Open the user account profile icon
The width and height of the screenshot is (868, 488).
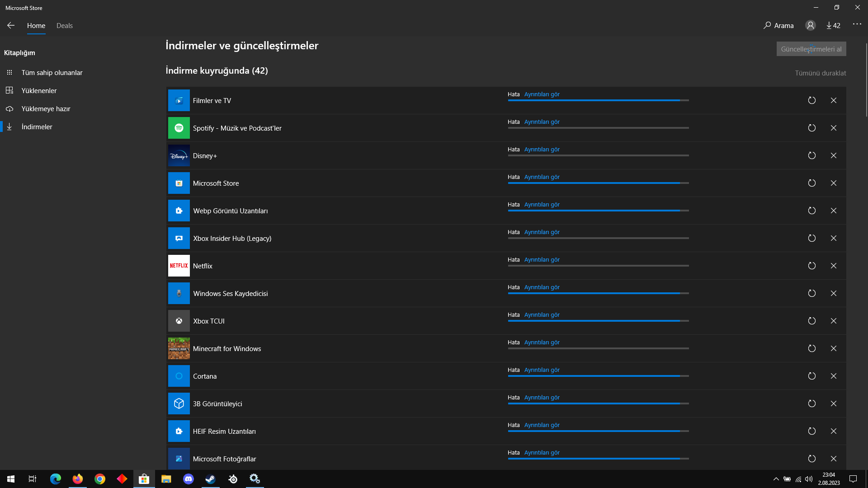pyautogui.click(x=810, y=26)
